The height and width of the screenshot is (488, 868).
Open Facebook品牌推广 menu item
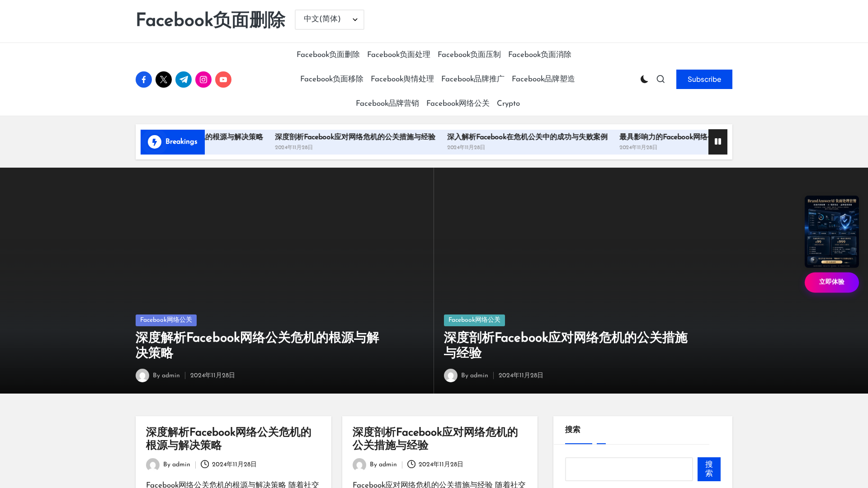point(473,79)
